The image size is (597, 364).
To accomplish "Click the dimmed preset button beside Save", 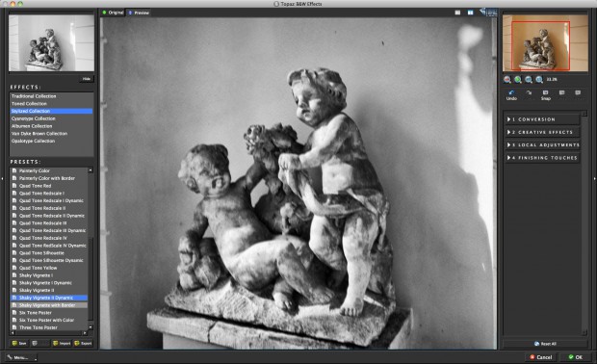I will [x=40, y=343].
